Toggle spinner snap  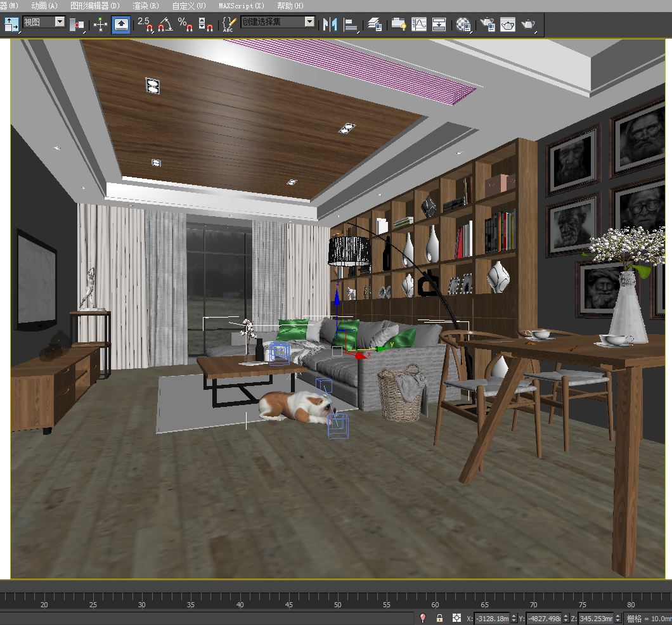(205, 25)
